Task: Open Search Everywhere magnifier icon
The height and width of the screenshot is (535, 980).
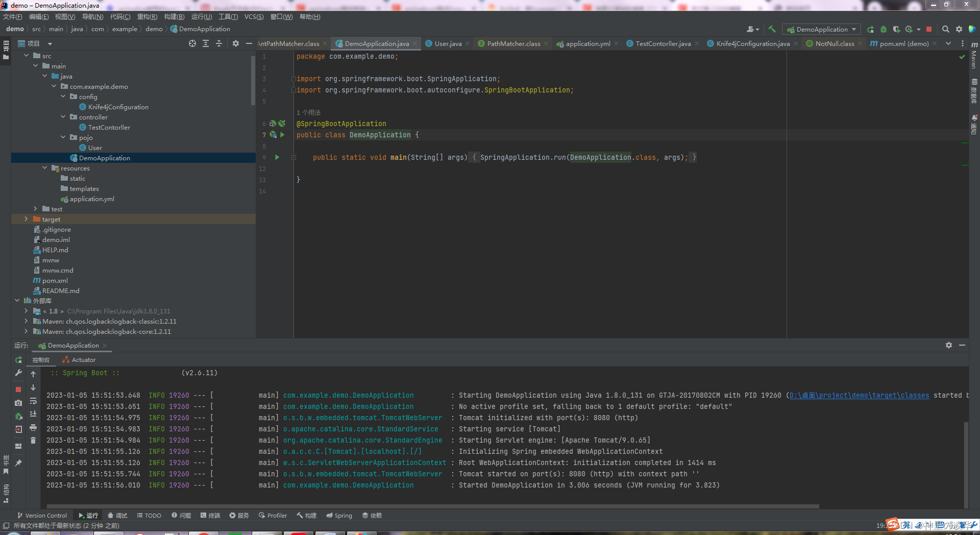Action: [946, 29]
